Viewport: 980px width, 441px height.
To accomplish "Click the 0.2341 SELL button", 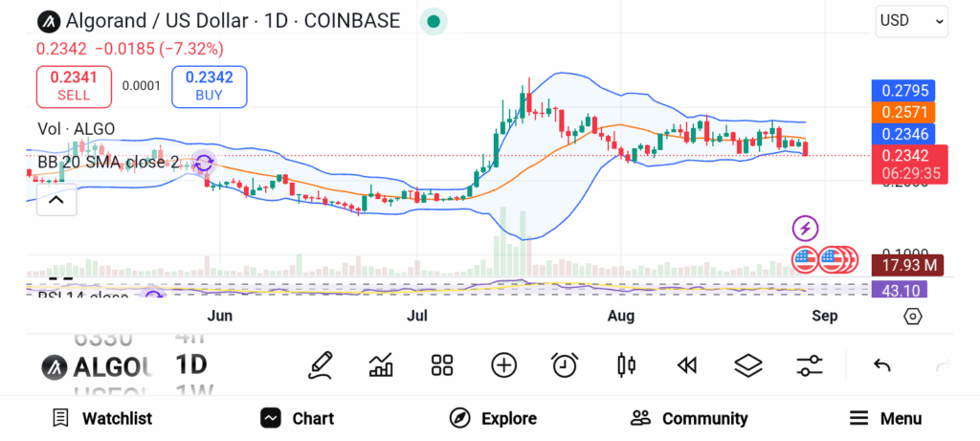I will pos(74,87).
